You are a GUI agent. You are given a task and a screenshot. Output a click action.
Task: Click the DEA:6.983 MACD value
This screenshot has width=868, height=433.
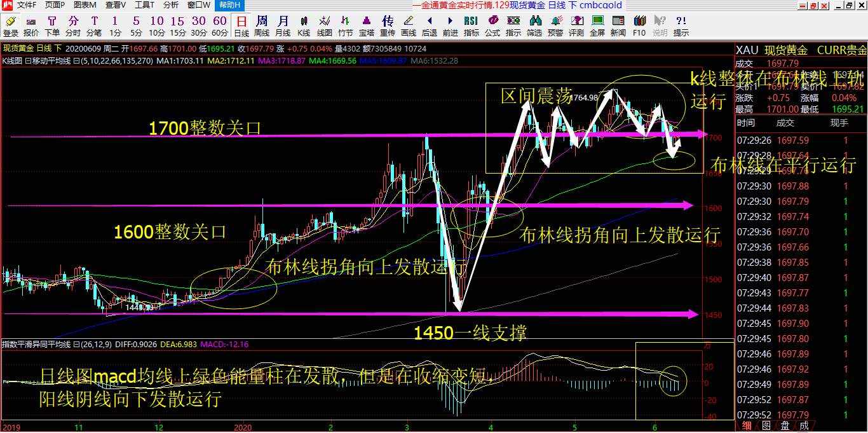click(180, 345)
